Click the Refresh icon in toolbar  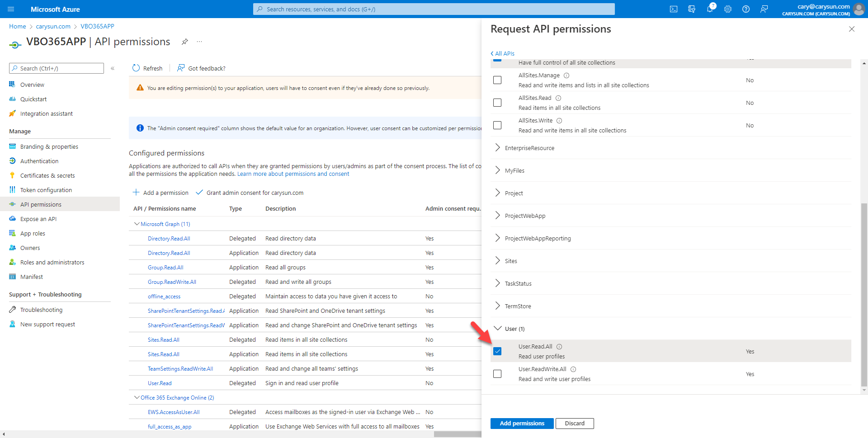coord(136,68)
